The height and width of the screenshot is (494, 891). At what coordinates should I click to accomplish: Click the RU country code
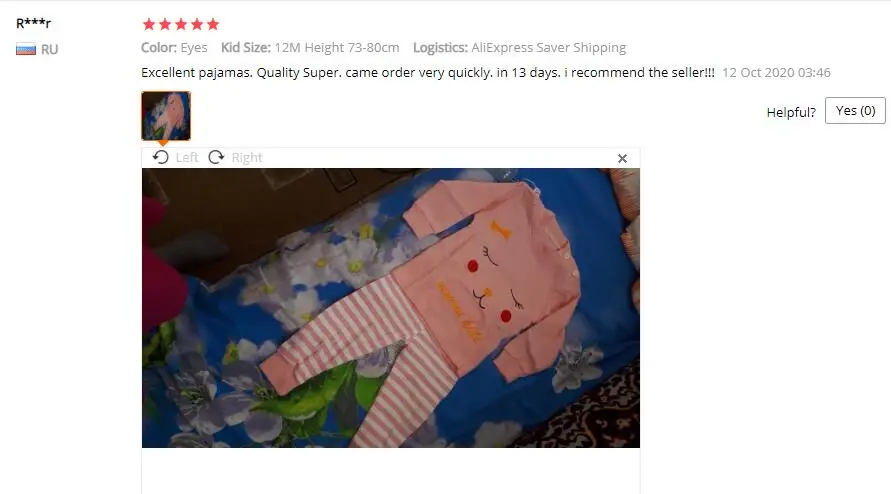click(49, 49)
